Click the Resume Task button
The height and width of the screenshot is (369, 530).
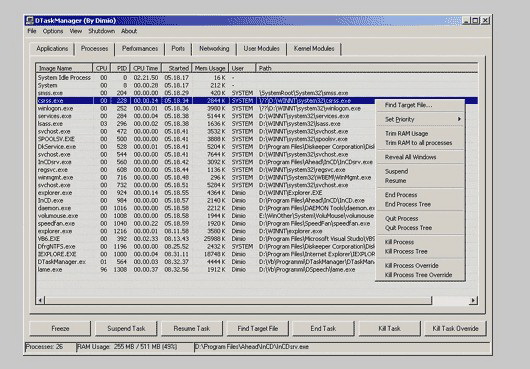pos(192,328)
